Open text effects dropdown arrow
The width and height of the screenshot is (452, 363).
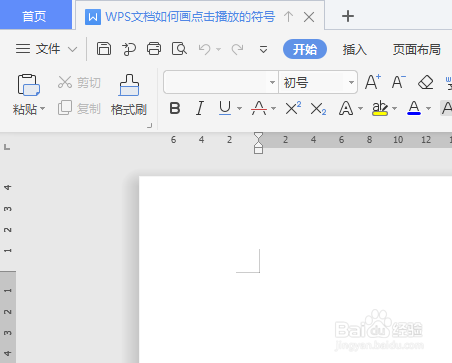coord(360,109)
